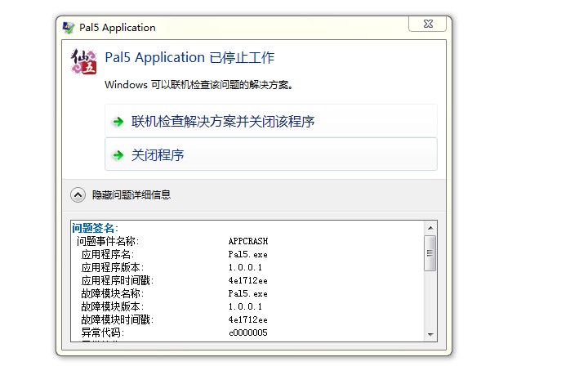Viewport: 588px width, 375px height.
Task: Click the title bar application icon
Action: [x=69, y=28]
